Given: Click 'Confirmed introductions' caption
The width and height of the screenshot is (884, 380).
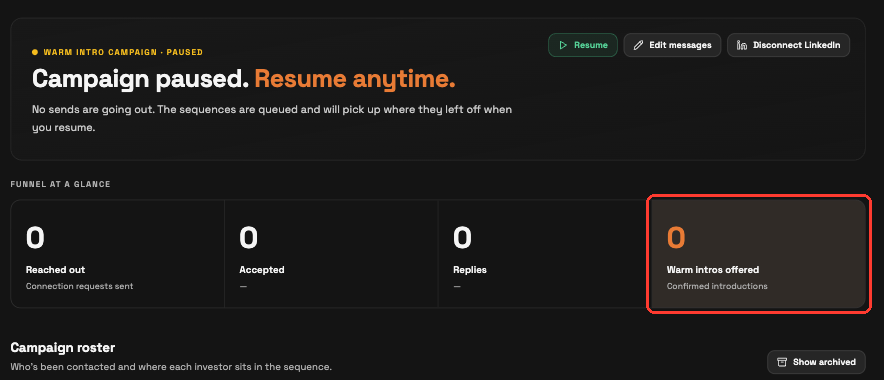Looking at the screenshot, I should tap(717, 286).
